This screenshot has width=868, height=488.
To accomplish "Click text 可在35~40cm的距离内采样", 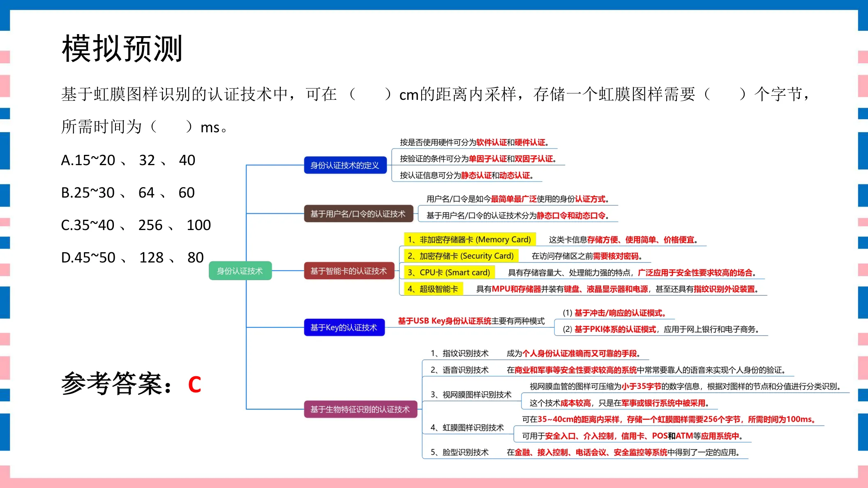I will coord(669,419).
